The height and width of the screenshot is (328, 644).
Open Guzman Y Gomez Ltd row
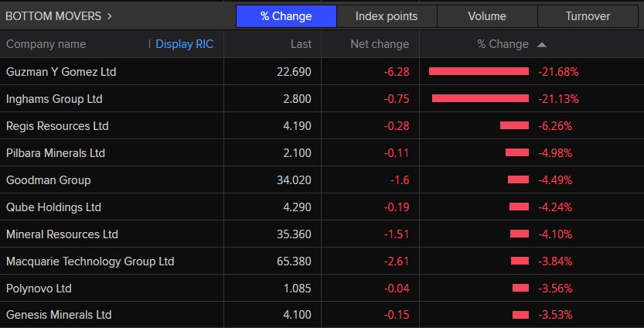61,71
